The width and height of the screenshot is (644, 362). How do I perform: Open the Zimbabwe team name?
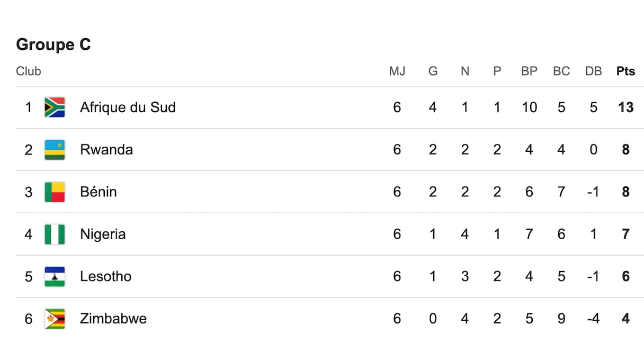[113, 319]
